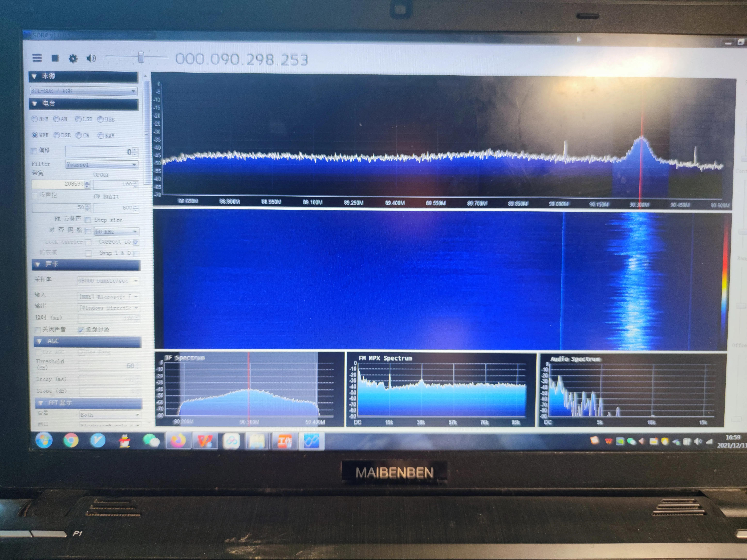Select the AM demodulation mode
Viewport: 747px width, 560px height.
(x=57, y=119)
